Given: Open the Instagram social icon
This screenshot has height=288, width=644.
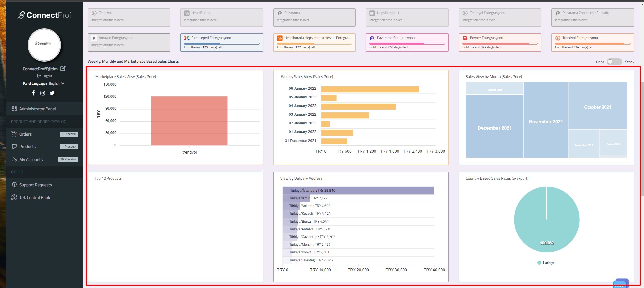Looking at the screenshot, I should 43,93.
